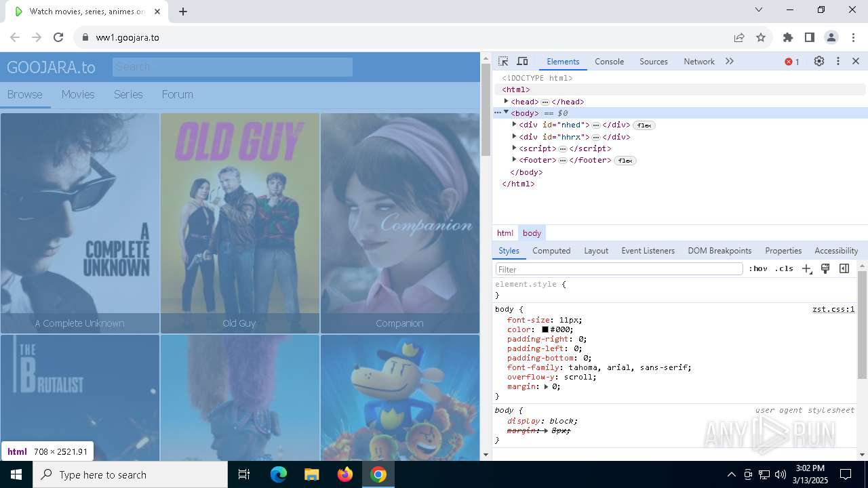Viewport: 868px width, 488px height.
Task: Toggle the flex badge on footer
Action: (625, 161)
